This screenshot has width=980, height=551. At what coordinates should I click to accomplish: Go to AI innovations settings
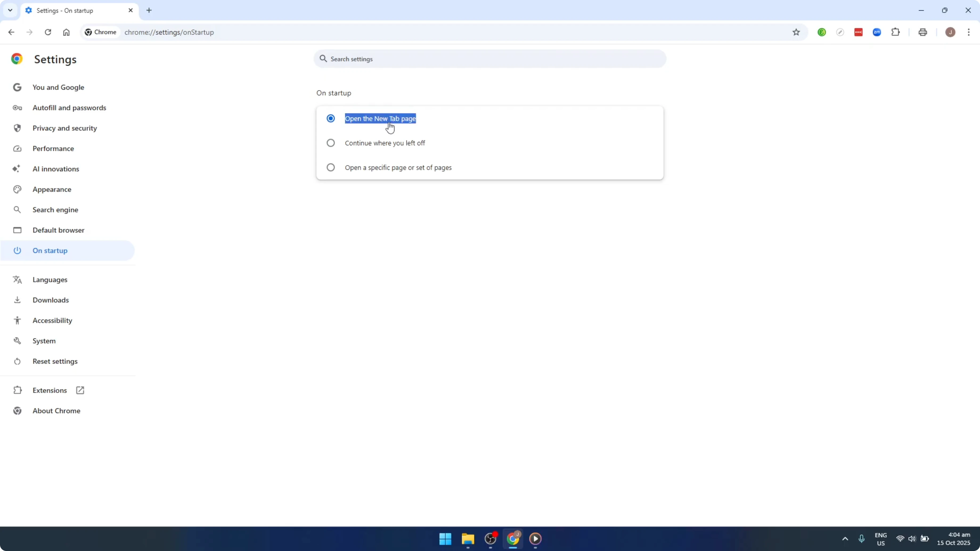click(x=56, y=169)
